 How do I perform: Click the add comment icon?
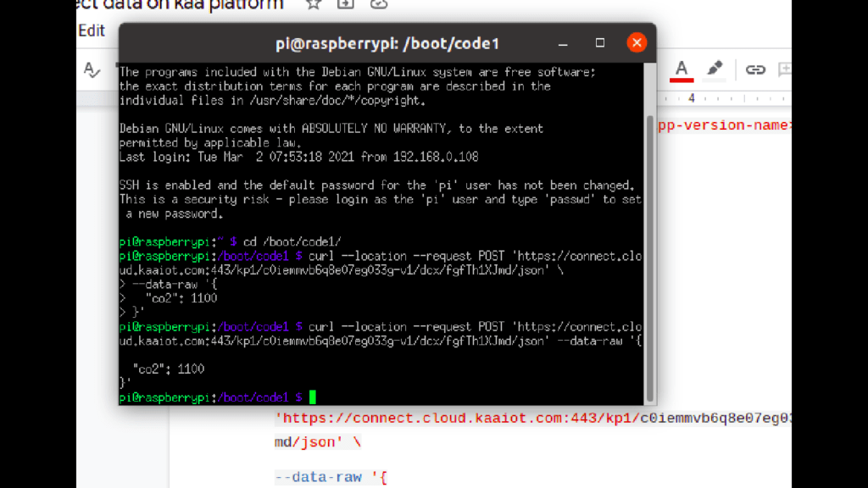coord(785,70)
